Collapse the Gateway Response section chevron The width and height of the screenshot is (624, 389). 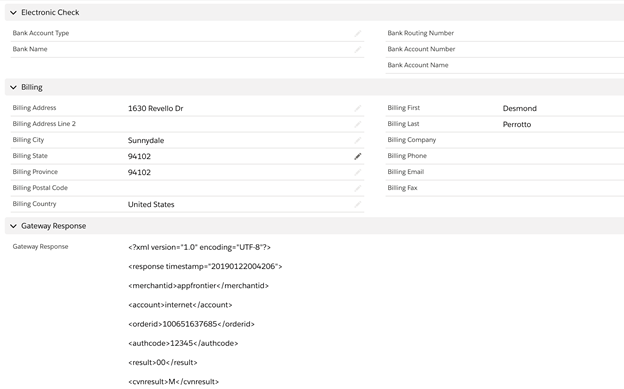tap(13, 226)
